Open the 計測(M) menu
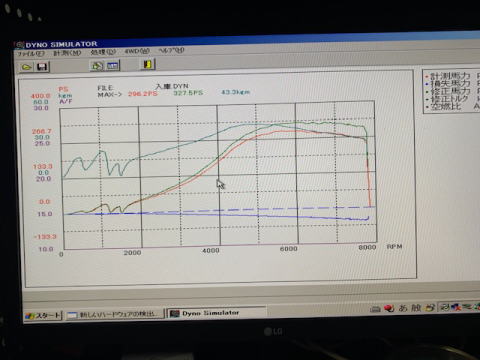This screenshot has height=360, width=480. pos(67,53)
